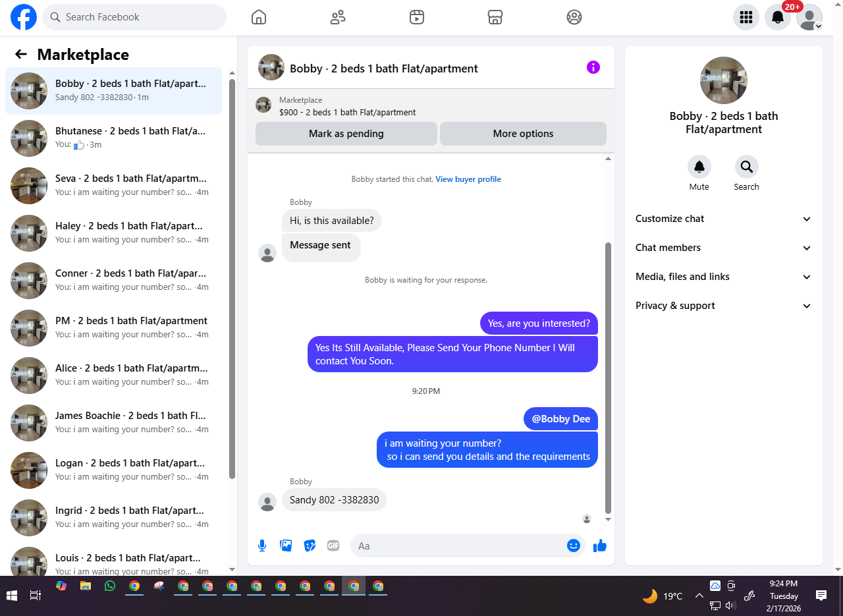Expand the Privacy & support section
The width and height of the screenshot is (843, 616).
tap(724, 306)
